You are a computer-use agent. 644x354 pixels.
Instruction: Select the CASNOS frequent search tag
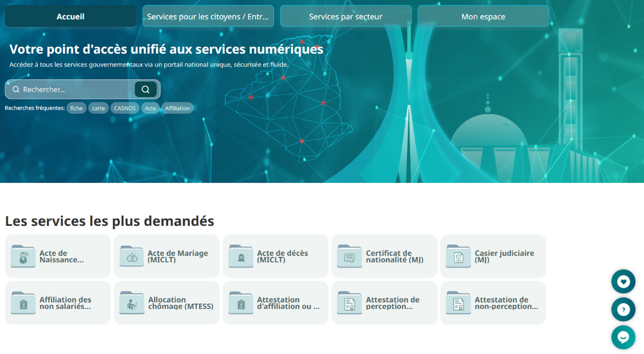[125, 108]
